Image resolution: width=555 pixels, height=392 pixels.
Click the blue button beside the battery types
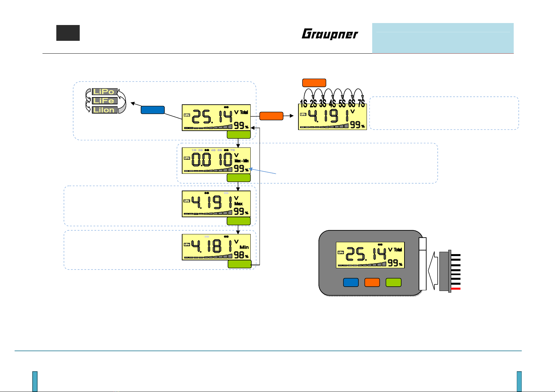point(153,110)
